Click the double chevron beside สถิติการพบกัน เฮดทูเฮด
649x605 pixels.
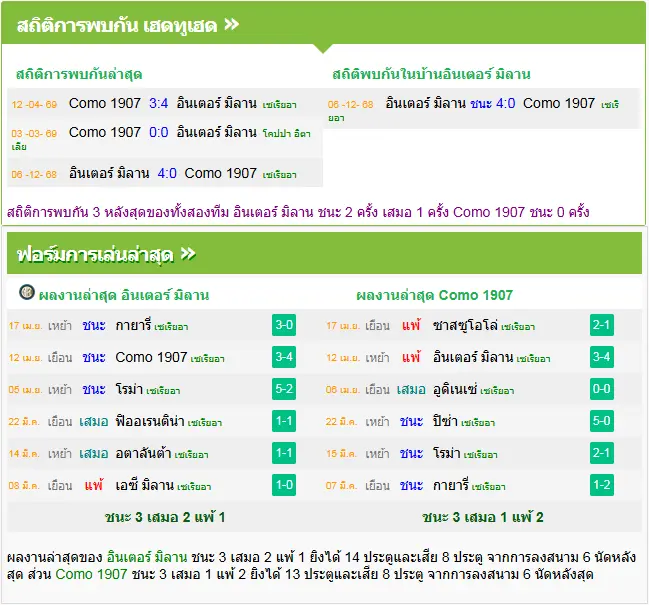[231, 25]
